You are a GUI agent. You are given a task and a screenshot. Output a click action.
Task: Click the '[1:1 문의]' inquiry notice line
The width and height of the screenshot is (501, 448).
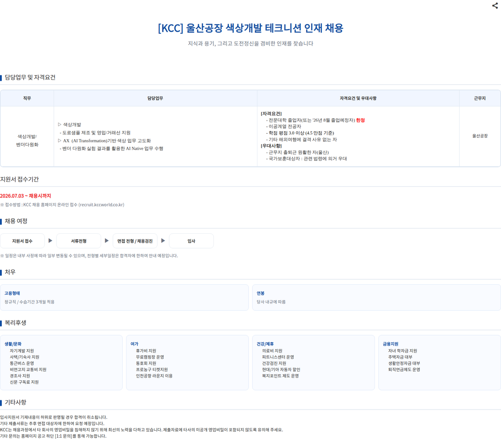pyautogui.click(x=53, y=436)
